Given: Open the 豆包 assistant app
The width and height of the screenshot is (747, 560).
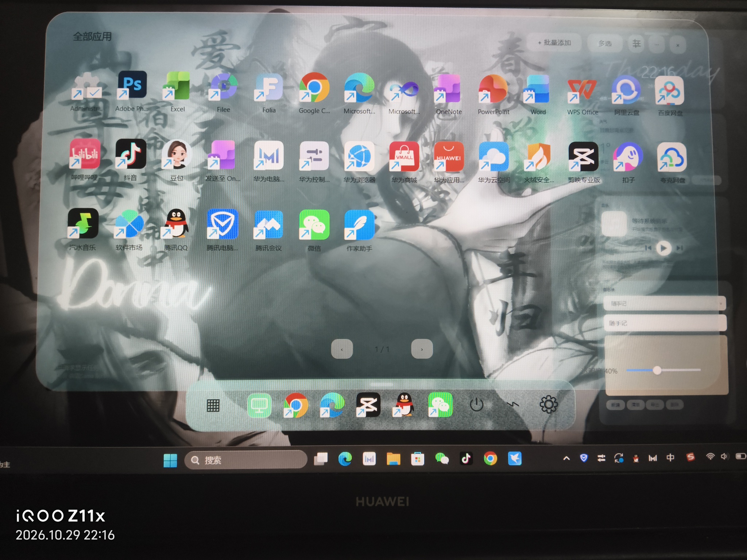Looking at the screenshot, I should (177, 155).
